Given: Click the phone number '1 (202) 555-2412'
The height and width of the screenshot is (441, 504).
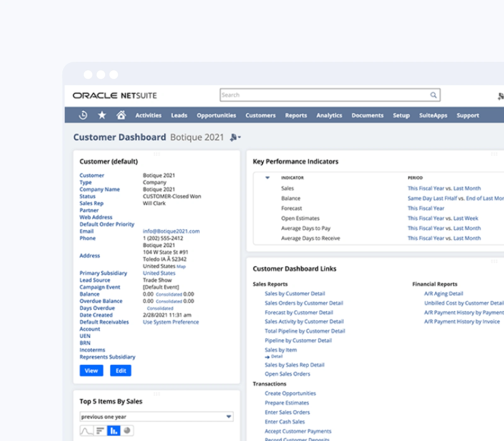Looking at the screenshot, I should pos(163,238).
